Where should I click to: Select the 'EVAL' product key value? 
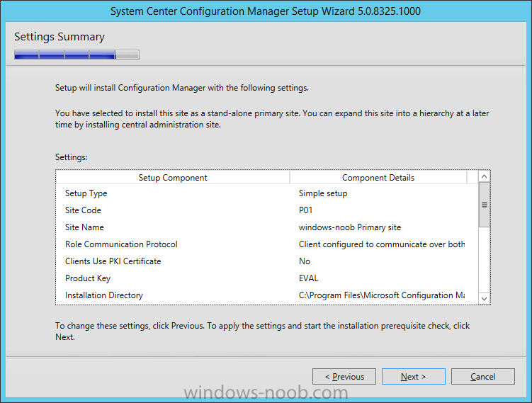[308, 278]
